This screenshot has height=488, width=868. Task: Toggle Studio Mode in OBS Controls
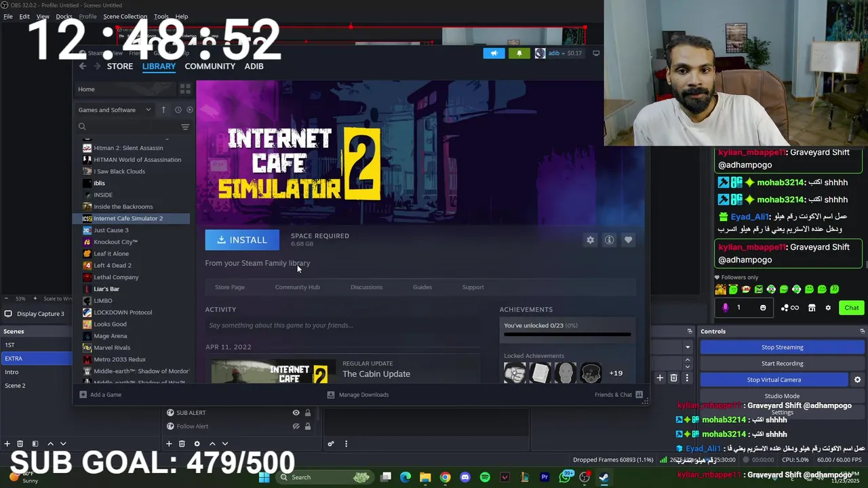pos(782,396)
